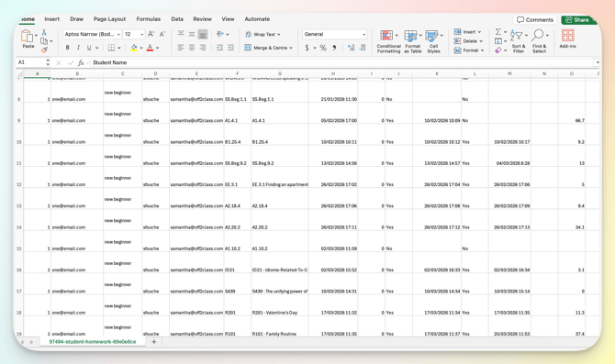Viewport: 615px width, 364px height.
Task: Click the Borders grid icon
Action: [x=111, y=48]
